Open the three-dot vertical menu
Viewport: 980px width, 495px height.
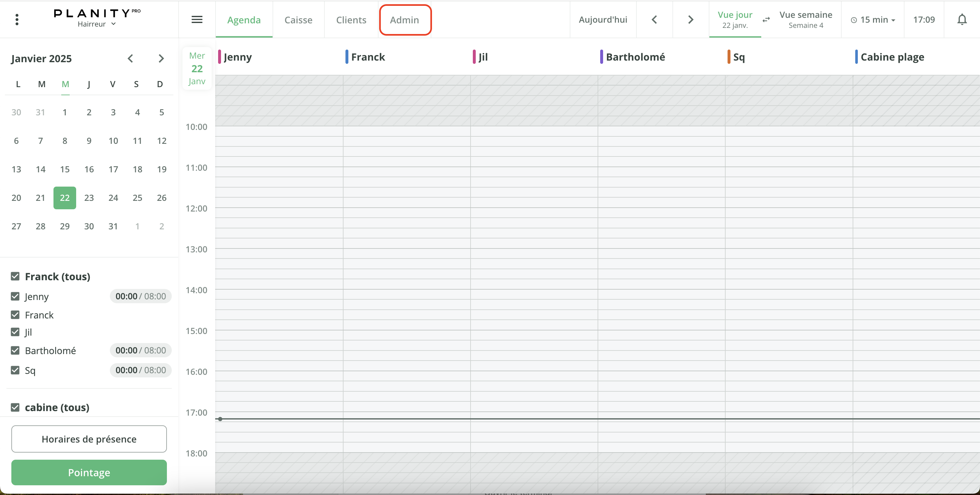[x=17, y=19]
